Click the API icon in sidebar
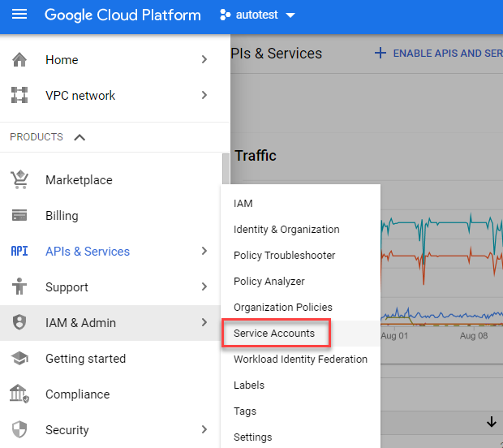Screen dimensions: 503x448 [19, 251]
